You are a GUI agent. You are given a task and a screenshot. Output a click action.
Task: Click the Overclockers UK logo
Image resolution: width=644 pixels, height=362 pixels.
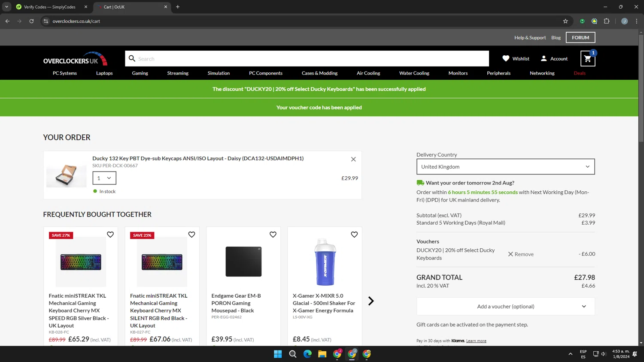[75, 59]
